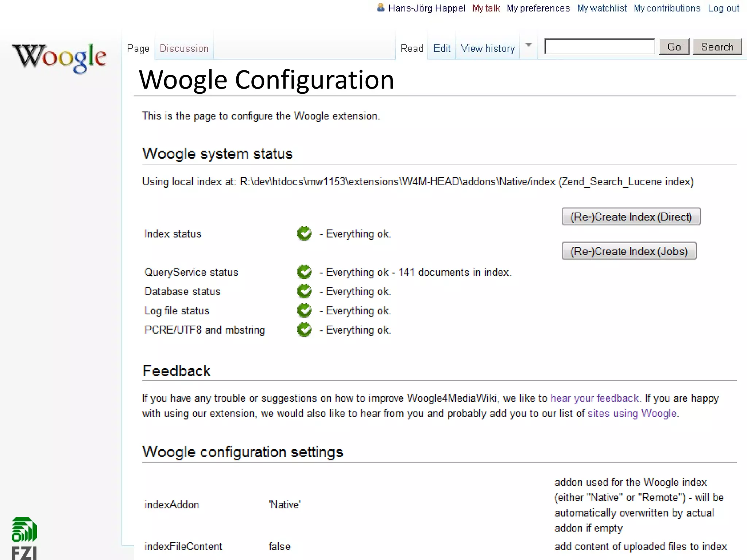Click the 'Native' setting value
This screenshot has height=560, width=747.
pos(285,505)
